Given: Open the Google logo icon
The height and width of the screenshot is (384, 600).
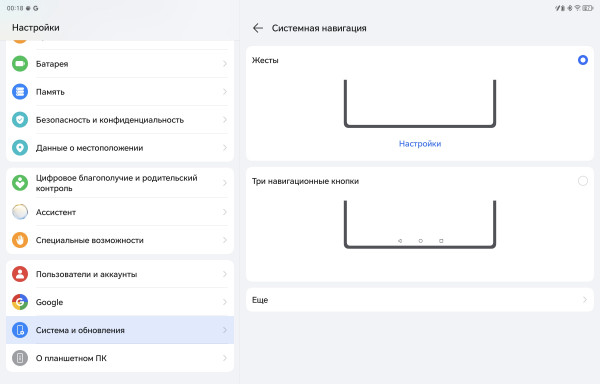Looking at the screenshot, I should tap(20, 302).
